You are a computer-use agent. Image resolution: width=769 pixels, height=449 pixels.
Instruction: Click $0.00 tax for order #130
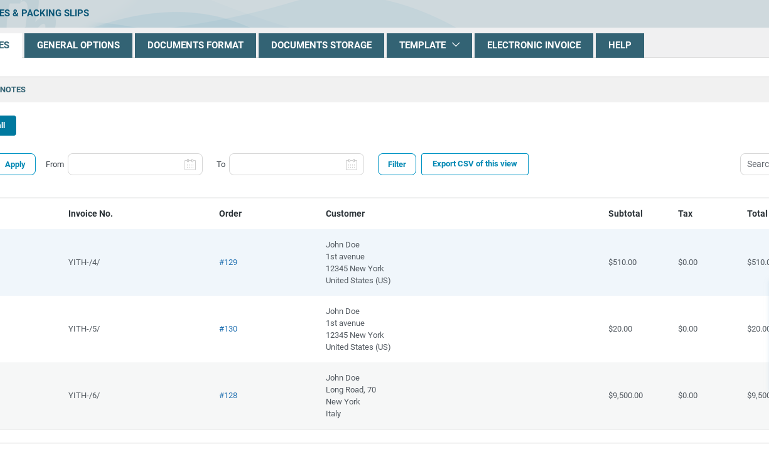click(x=688, y=329)
